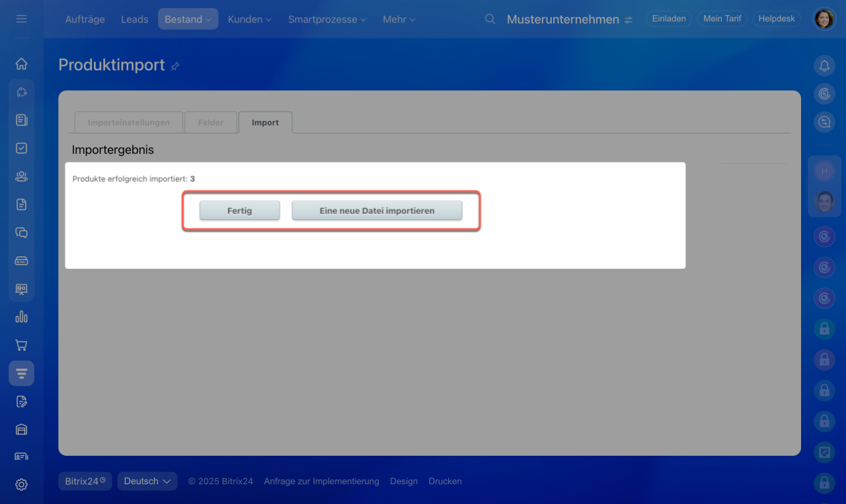Open the e-signature document pen icon

21,401
